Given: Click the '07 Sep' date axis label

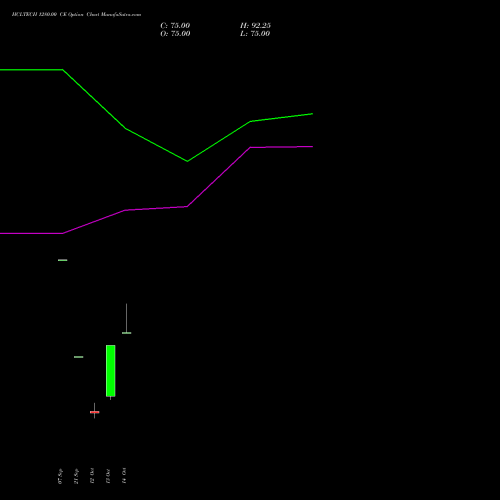Looking at the screenshot, I should tap(60, 476).
